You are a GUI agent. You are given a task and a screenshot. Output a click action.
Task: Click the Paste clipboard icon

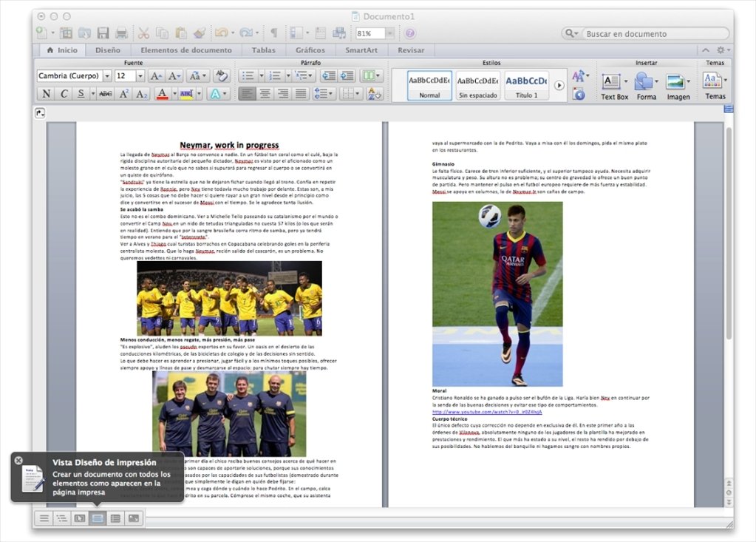181,33
